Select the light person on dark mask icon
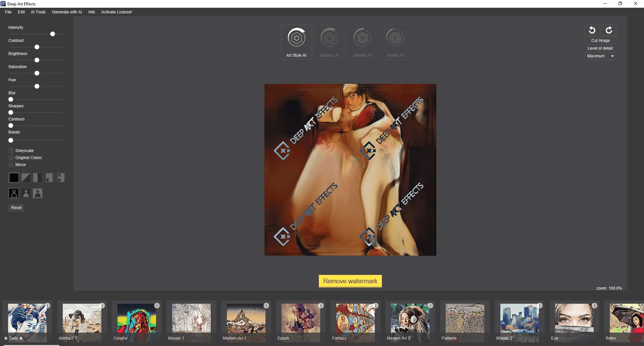This screenshot has width=644, height=346. 26,193
